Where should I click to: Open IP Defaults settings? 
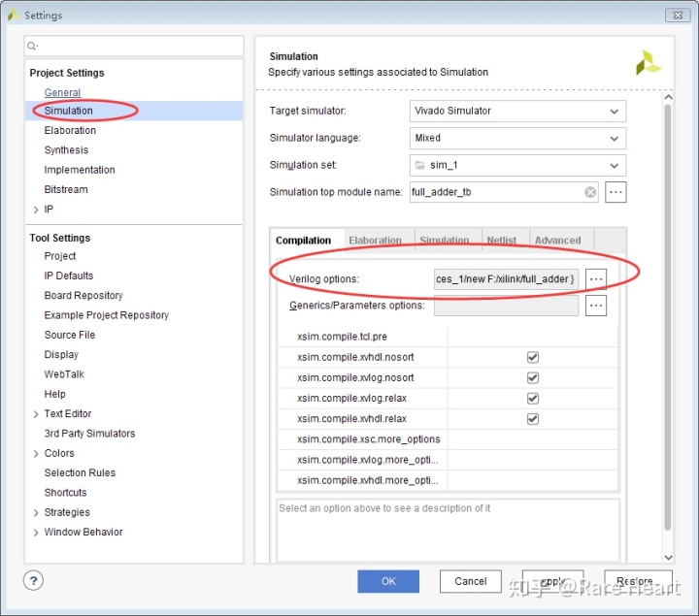coord(69,276)
